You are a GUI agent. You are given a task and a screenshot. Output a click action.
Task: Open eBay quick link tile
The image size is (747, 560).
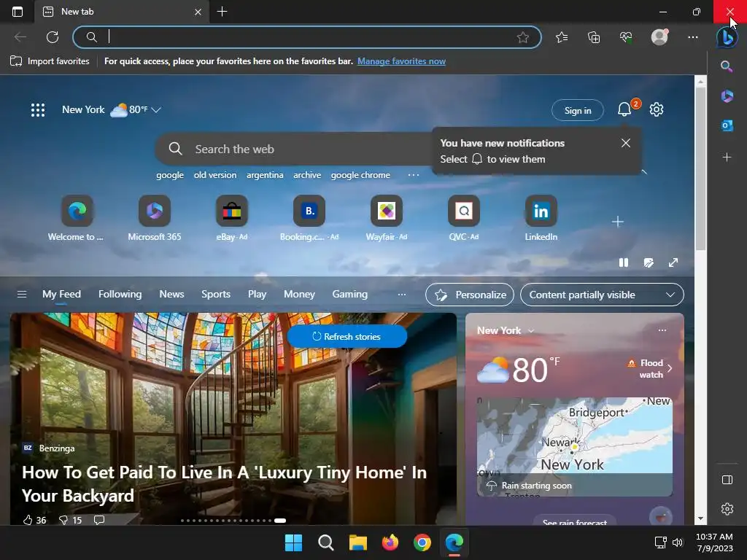[x=231, y=219]
